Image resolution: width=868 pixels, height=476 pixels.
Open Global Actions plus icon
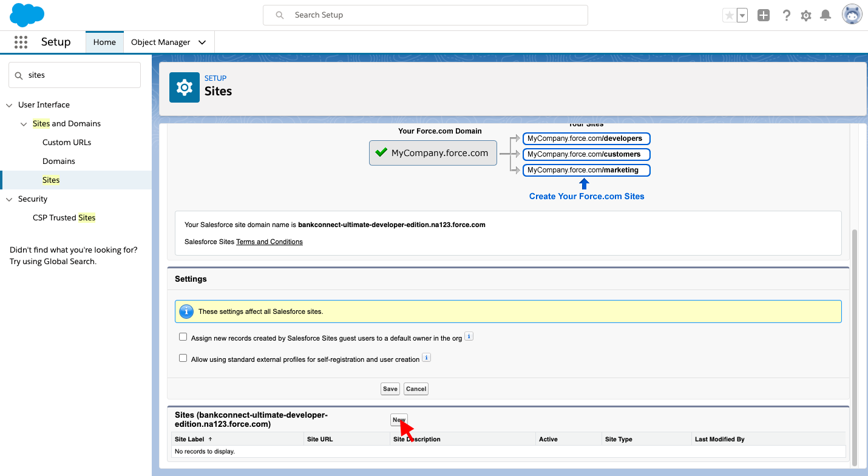click(764, 15)
